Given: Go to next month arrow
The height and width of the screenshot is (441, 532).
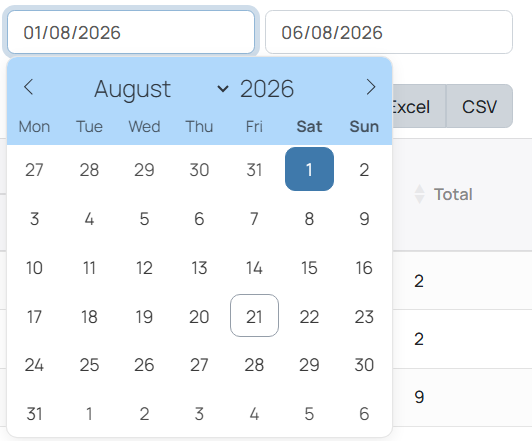Looking at the screenshot, I should 371,87.
